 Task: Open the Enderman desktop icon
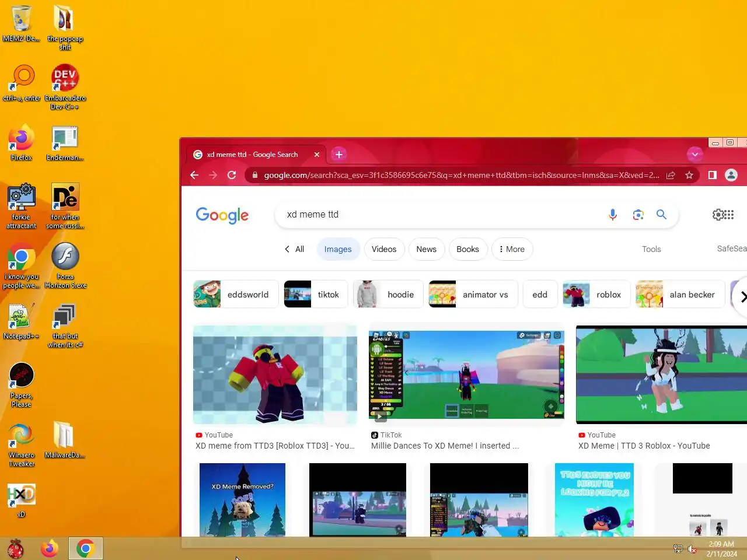click(65, 142)
